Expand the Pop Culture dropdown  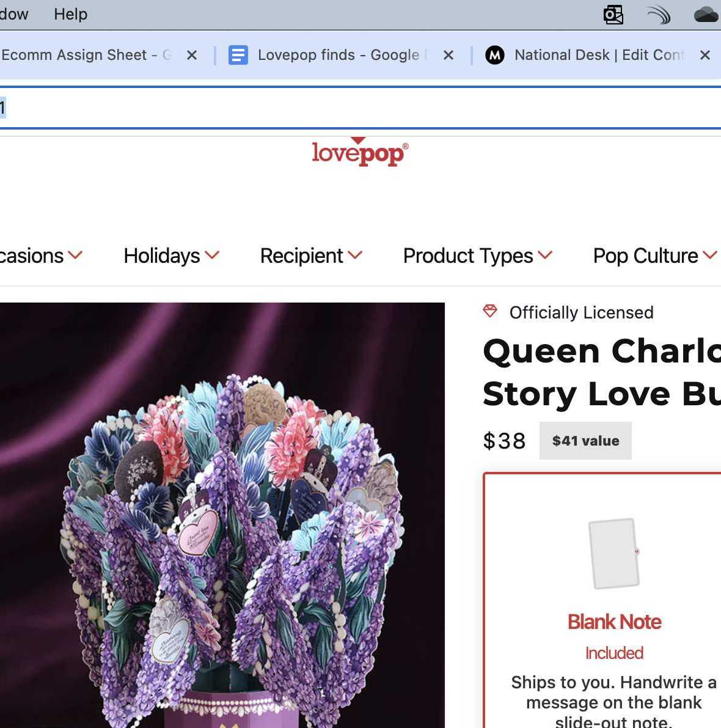[655, 256]
